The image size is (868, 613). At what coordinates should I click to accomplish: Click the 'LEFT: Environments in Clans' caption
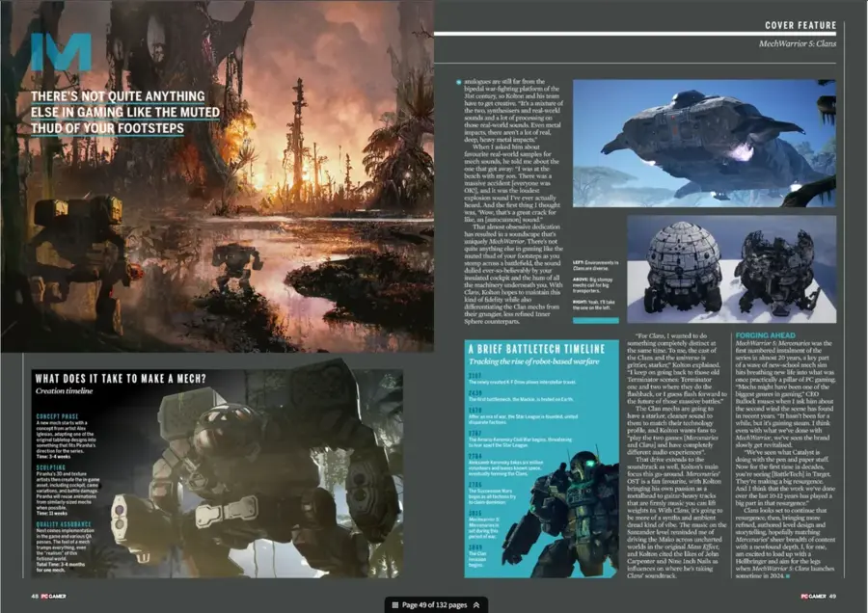coord(596,266)
